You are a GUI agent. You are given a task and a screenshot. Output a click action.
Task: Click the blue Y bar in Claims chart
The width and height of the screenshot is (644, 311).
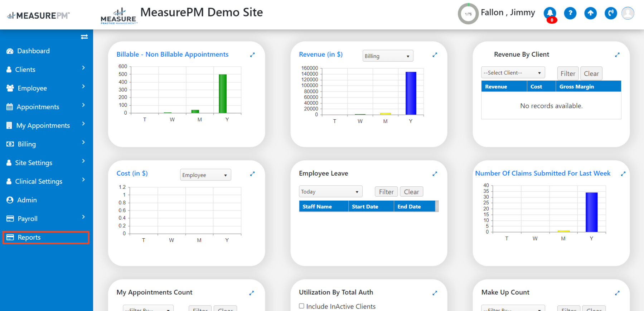[x=591, y=212]
